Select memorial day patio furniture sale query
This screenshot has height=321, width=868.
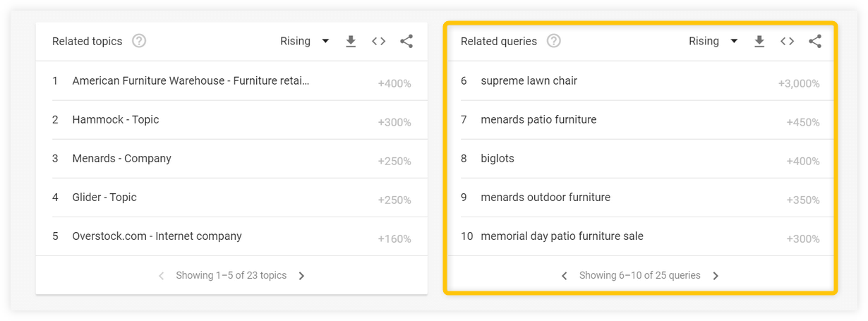click(x=641, y=236)
